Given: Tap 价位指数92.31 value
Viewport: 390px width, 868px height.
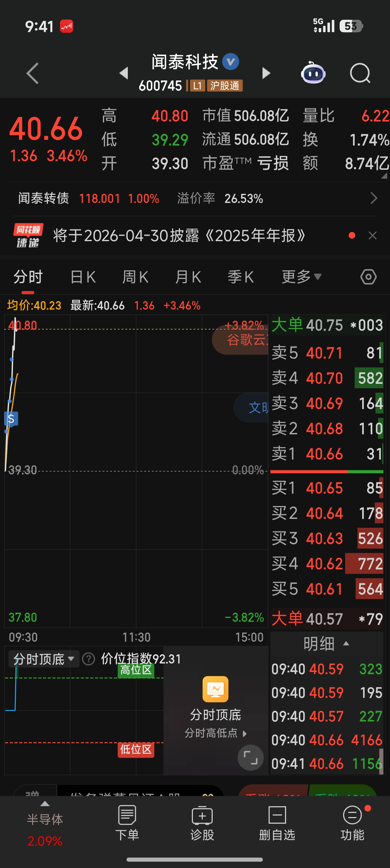Looking at the screenshot, I should [x=141, y=659].
